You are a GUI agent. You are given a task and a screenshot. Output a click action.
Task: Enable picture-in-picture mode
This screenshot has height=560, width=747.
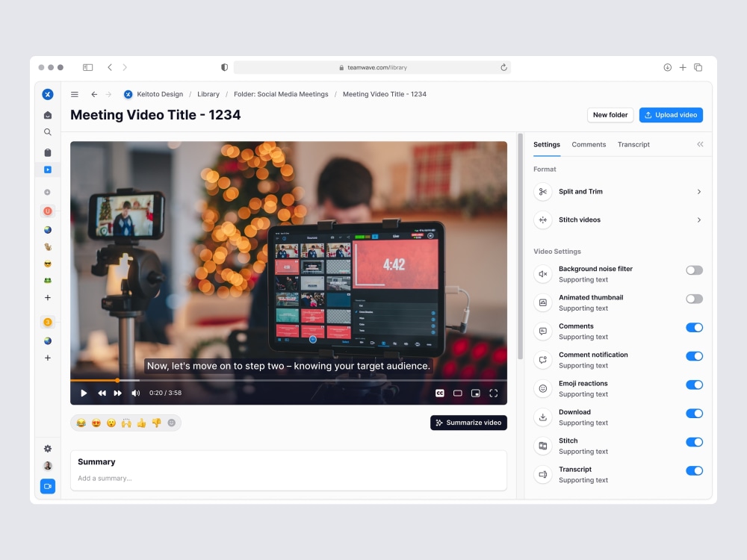point(475,393)
